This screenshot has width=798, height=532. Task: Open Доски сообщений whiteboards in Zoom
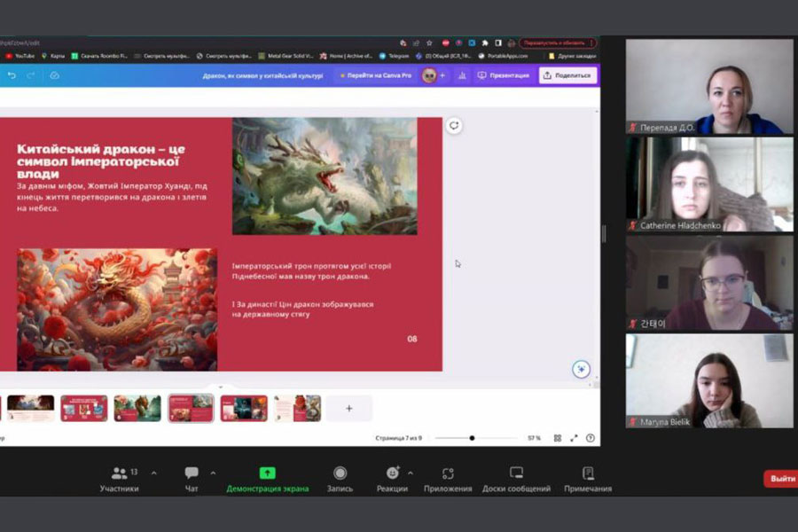(x=516, y=473)
